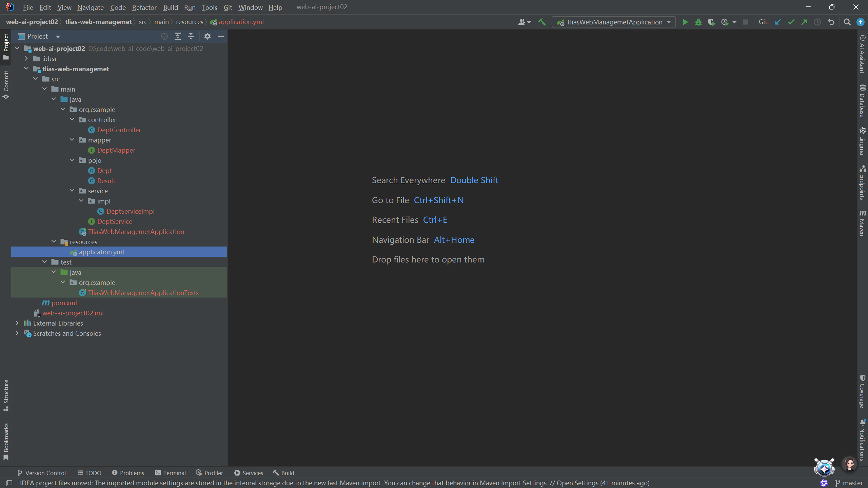Open the Refactor menu
Viewport: 868px width, 488px height.
pyautogui.click(x=144, y=7)
